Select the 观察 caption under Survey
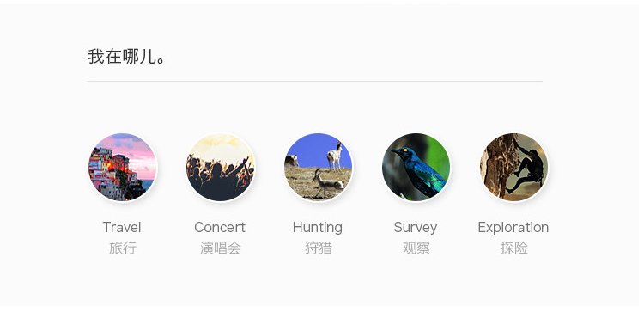The image size is (644, 325). pos(416,248)
